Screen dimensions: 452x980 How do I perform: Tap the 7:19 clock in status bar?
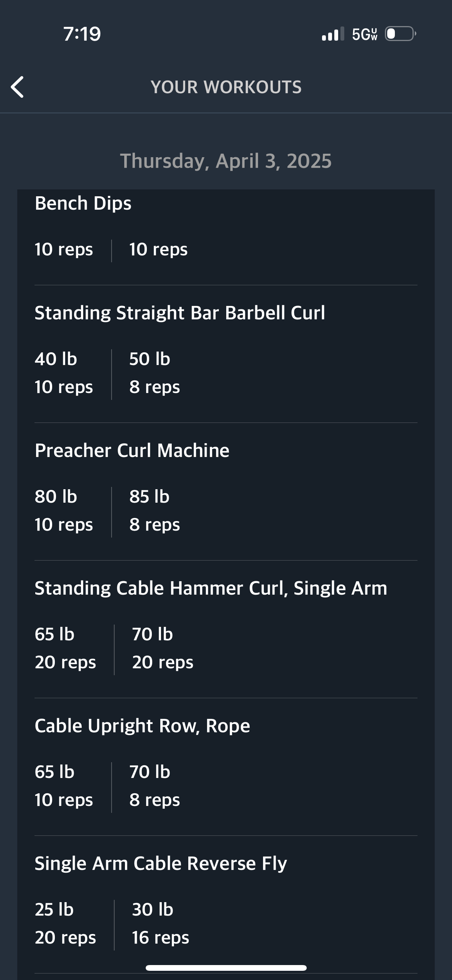[82, 34]
